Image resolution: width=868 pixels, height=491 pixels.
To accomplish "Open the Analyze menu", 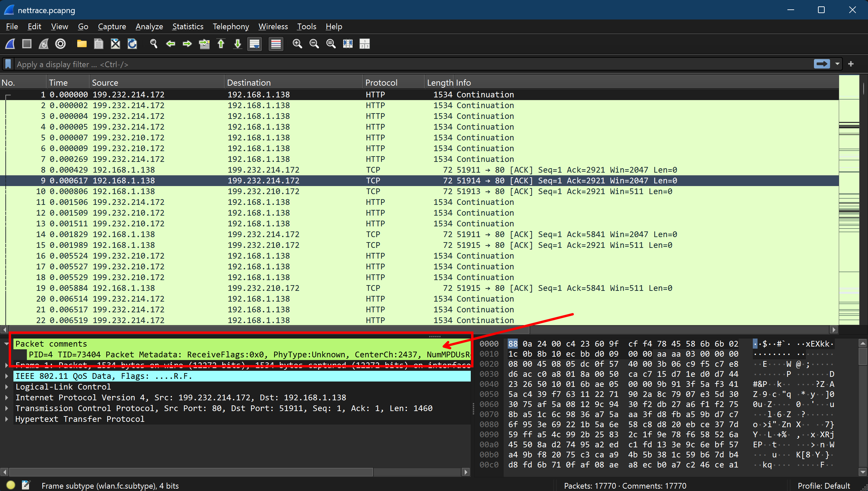I will pyautogui.click(x=149, y=27).
